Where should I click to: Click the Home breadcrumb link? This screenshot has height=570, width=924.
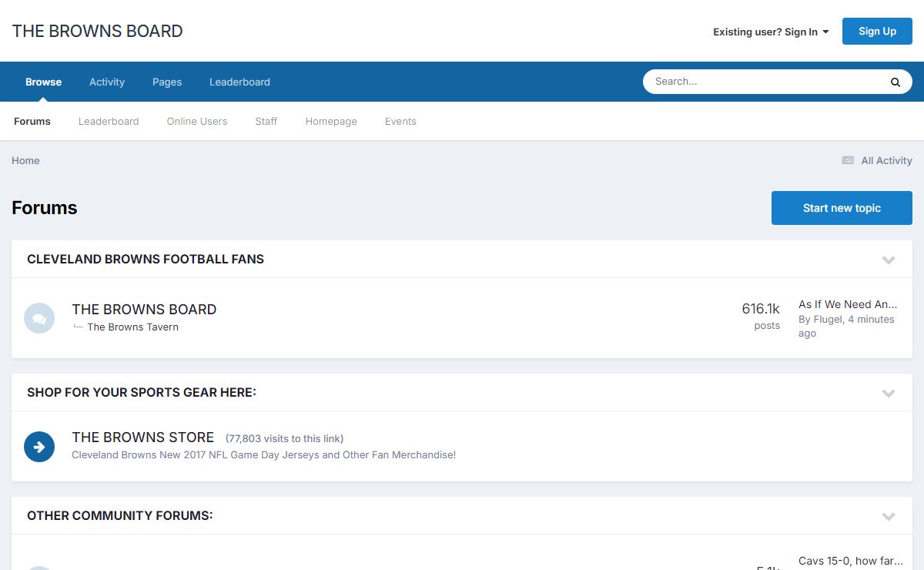tap(25, 160)
